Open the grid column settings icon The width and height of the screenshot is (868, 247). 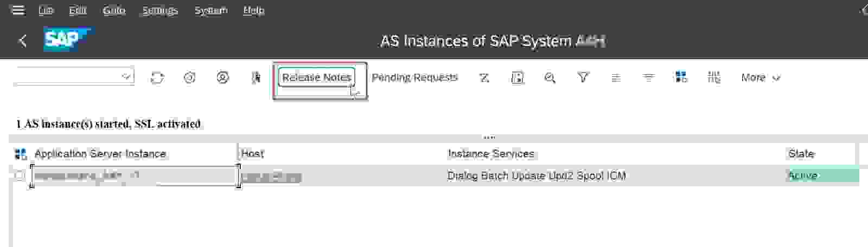pos(714,77)
